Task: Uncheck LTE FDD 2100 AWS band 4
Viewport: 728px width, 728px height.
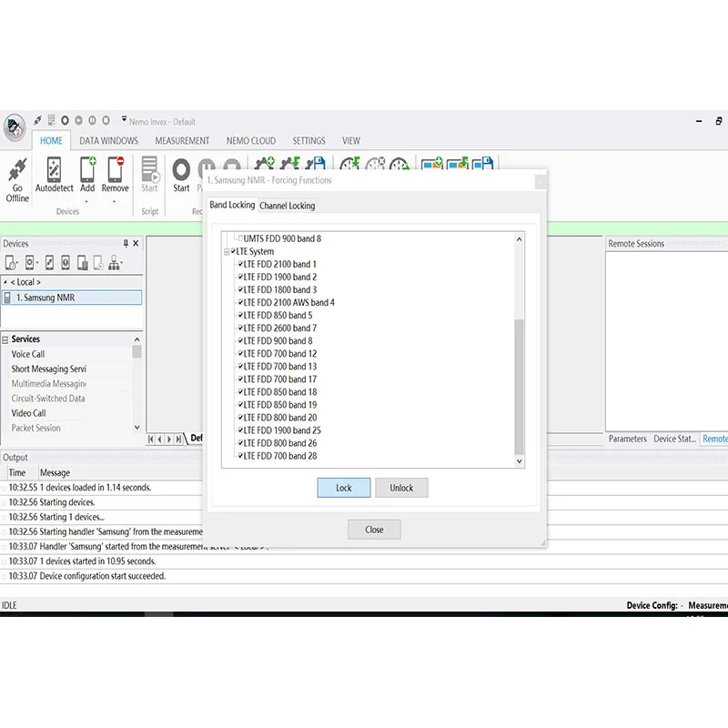Action: pyautogui.click(x=240, y=302)
